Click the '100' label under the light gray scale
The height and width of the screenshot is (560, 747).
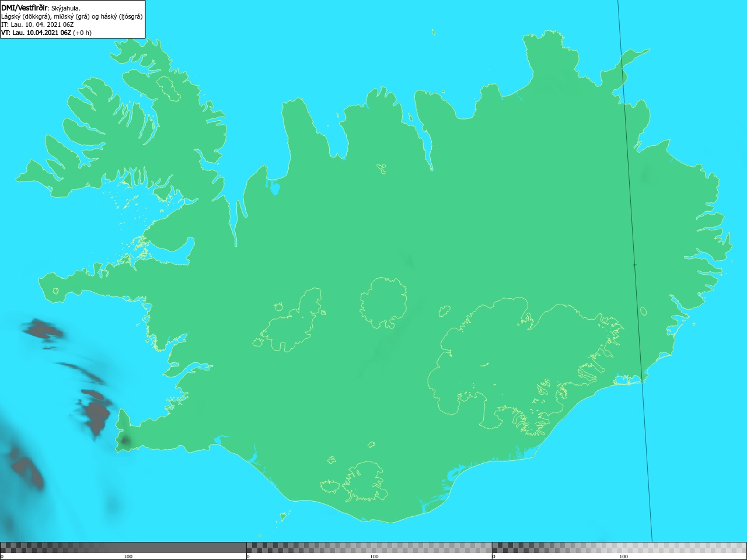(x=623, y=556)
